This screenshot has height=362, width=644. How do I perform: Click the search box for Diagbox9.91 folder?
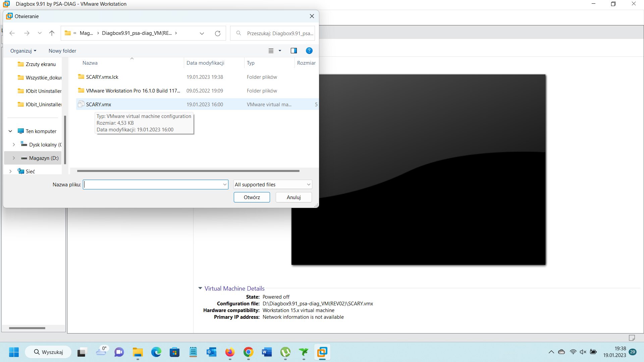tap(273, 33)
